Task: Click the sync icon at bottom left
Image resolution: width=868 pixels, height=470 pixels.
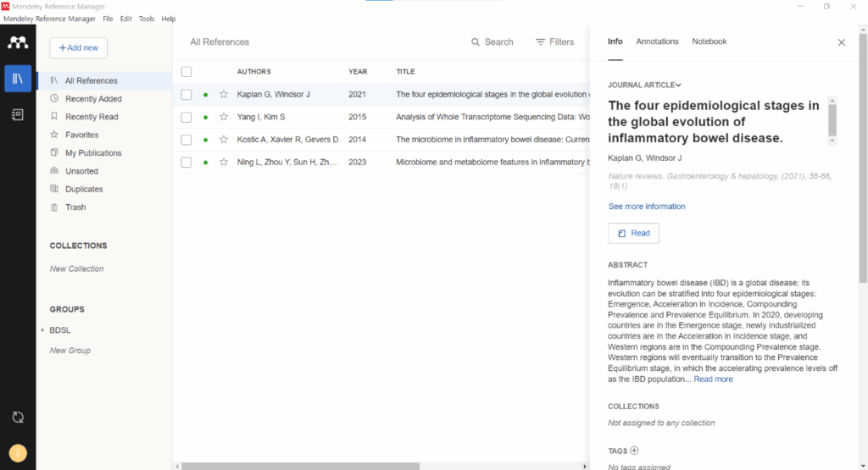Action: pos(18,417)
